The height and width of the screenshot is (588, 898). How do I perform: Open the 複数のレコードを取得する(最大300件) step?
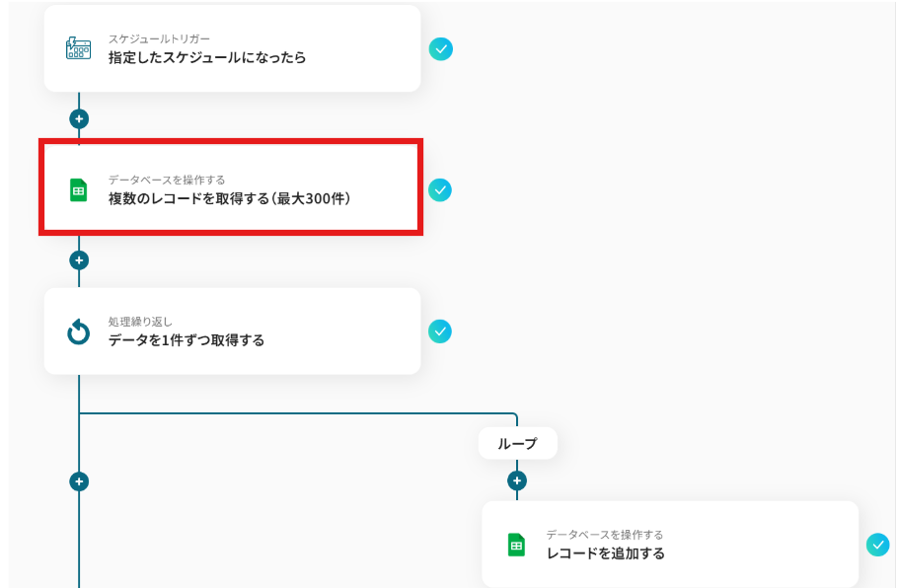click(x=232, y=189)
